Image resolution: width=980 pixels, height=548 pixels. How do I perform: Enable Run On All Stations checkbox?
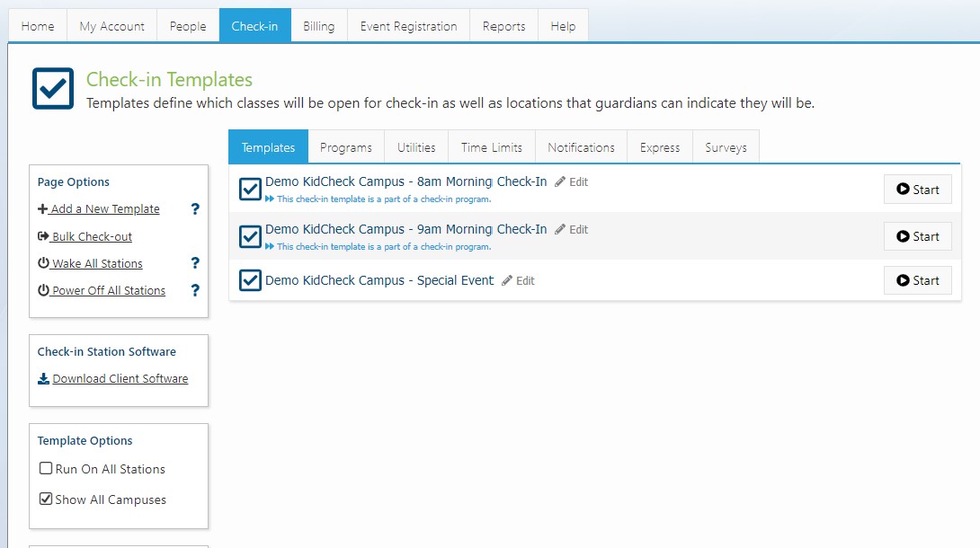point(46,469)
